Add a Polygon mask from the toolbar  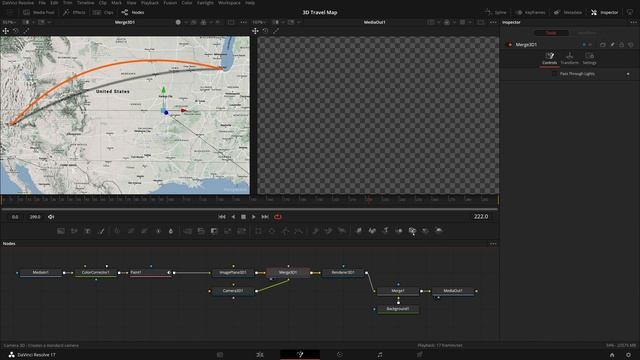(285, 231)
